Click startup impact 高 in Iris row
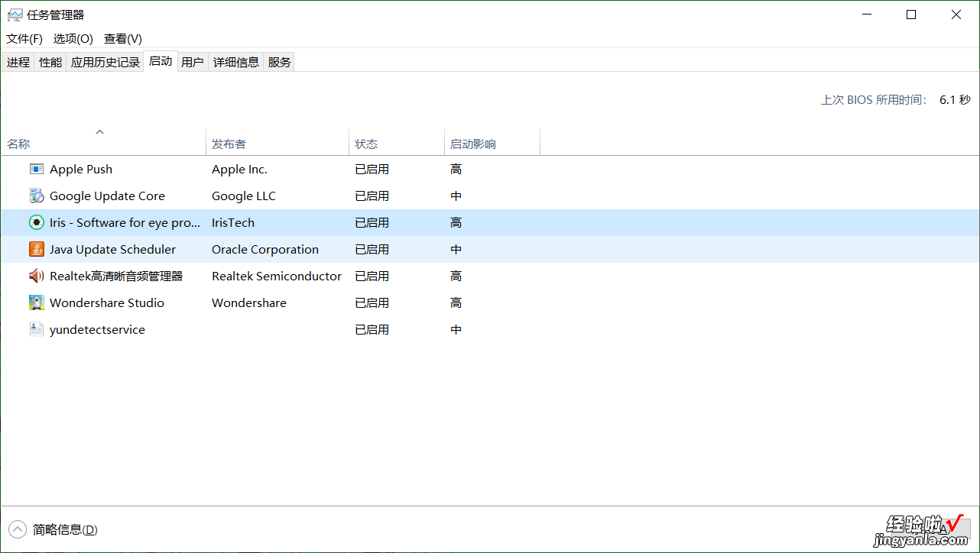The image size is (980, 553). tap(456, 222)
